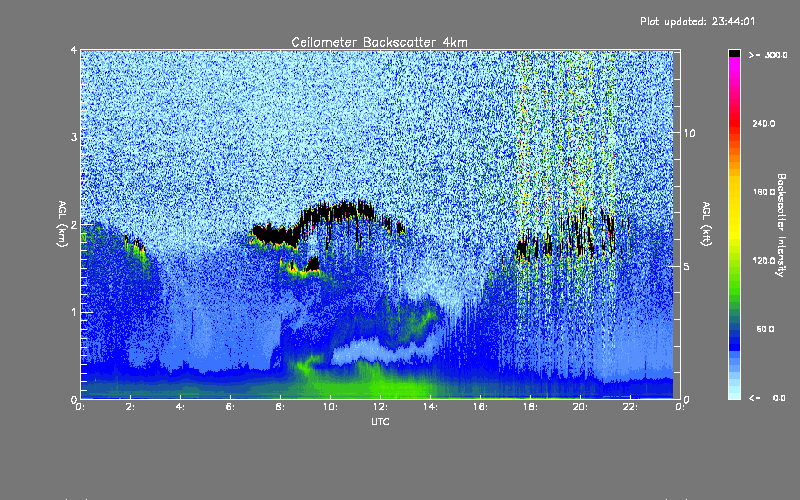Click the '60.0' colorbar value
Viewport: 800px width, 500px height.
coord(765,329)
